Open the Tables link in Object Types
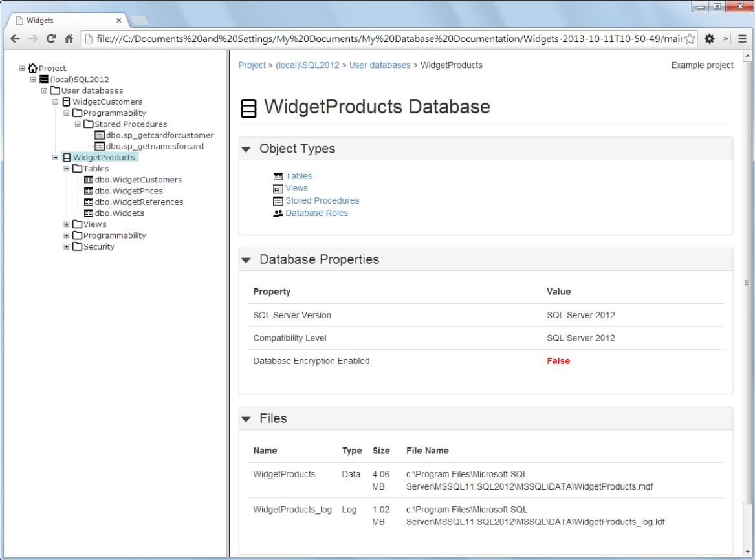This screenshot has height=560, width=755. coord(298,176)
